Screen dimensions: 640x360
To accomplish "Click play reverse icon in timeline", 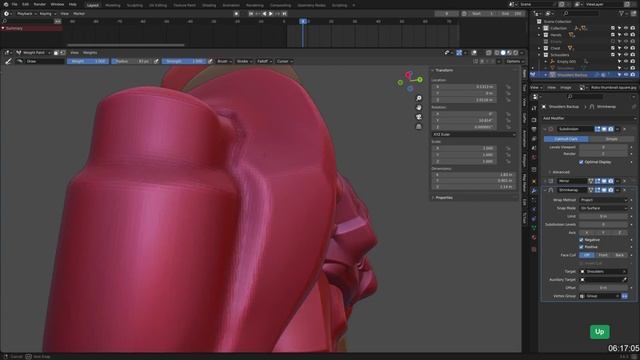I will pos(264,13).
